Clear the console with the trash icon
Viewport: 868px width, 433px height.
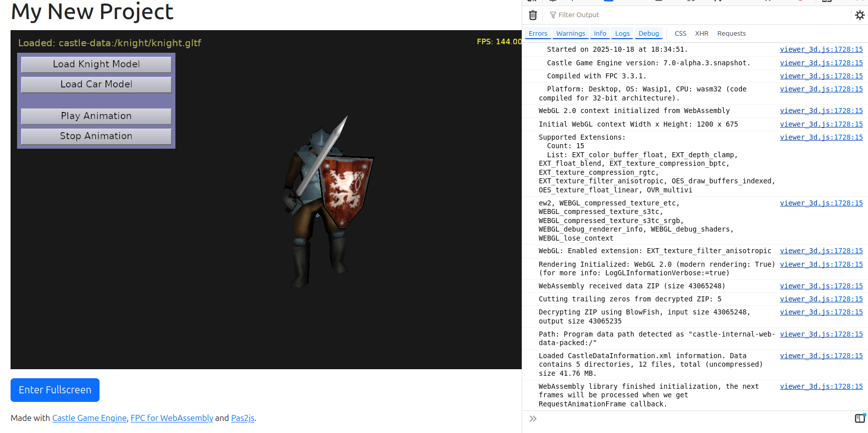(x=533, y=15)
